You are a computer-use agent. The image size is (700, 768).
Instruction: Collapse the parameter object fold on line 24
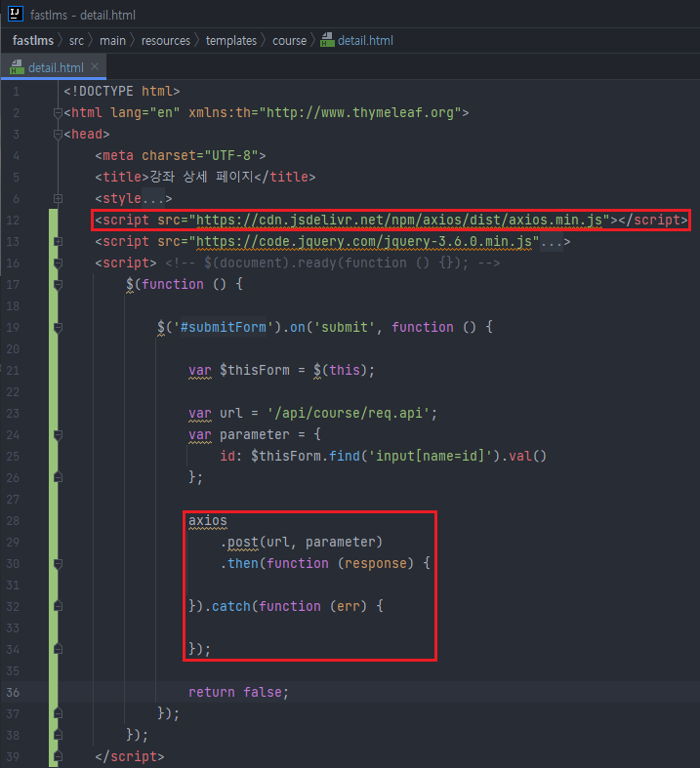[58, 434]
